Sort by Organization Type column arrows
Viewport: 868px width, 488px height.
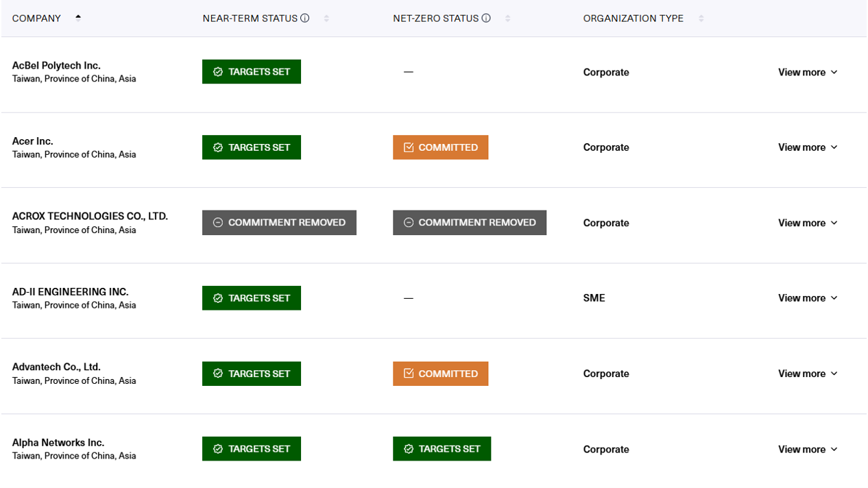tap(701, 19)
